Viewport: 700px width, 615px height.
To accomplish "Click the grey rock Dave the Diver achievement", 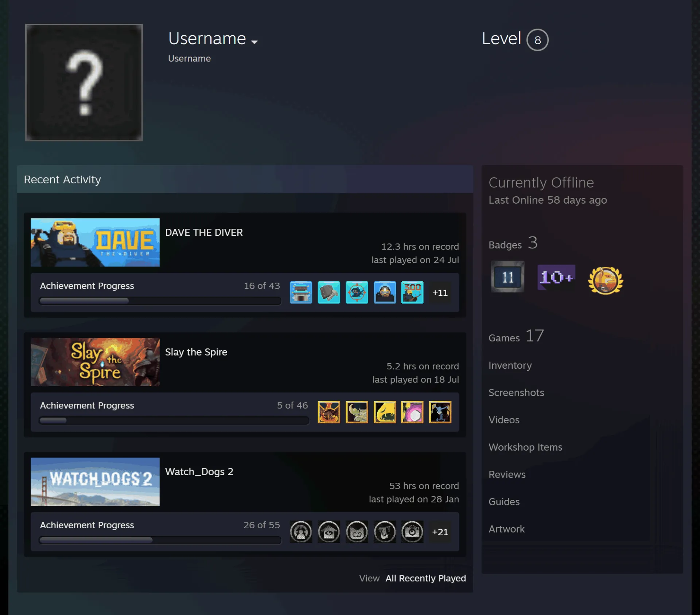I will [329, 292].
